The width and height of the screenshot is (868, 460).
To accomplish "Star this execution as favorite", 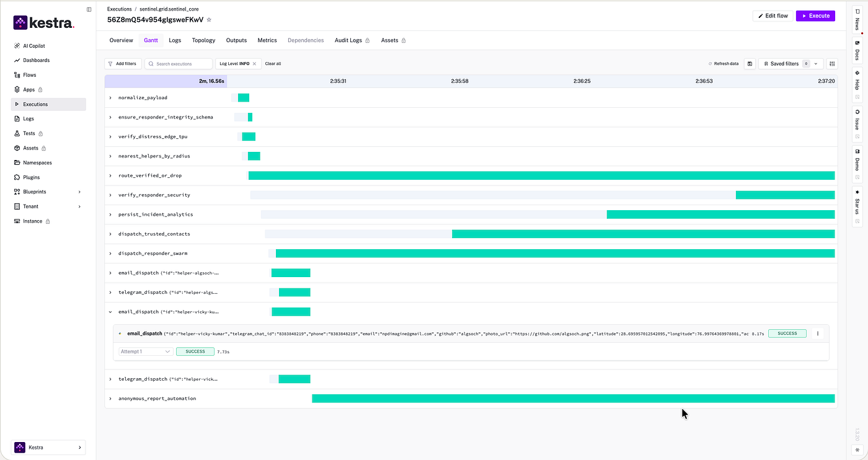I will tap(209, 20).
